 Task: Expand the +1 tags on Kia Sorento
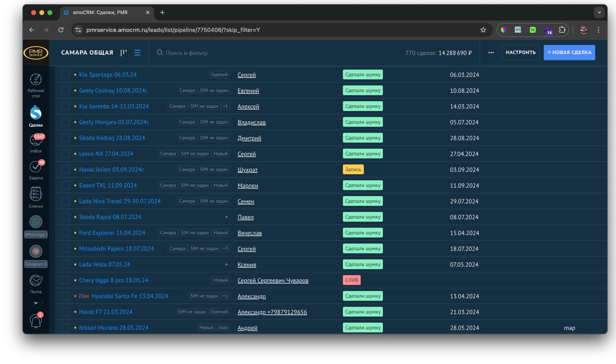[x=226, y=106]
